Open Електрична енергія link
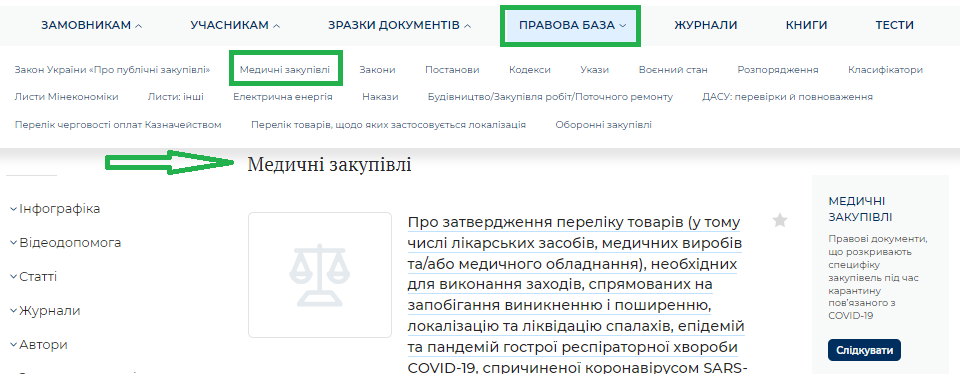The width and height of the screenshot is (960, 374). (x=283, y=97)
